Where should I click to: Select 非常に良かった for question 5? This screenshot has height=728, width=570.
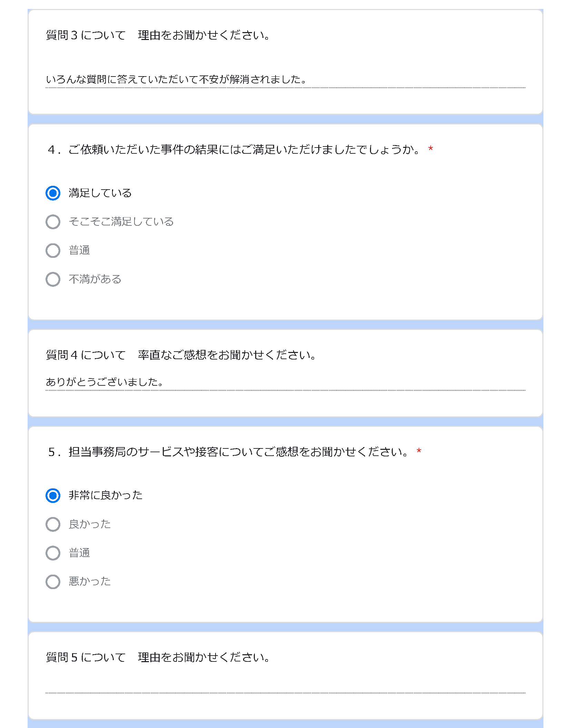click(53, 496)
